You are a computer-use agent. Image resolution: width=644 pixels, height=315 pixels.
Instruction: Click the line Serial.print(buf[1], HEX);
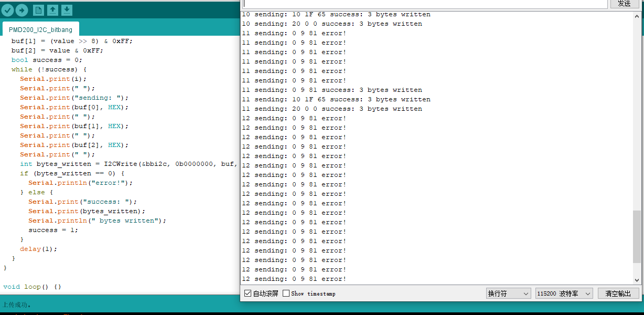pyautogui.click(x=74, y=126)
